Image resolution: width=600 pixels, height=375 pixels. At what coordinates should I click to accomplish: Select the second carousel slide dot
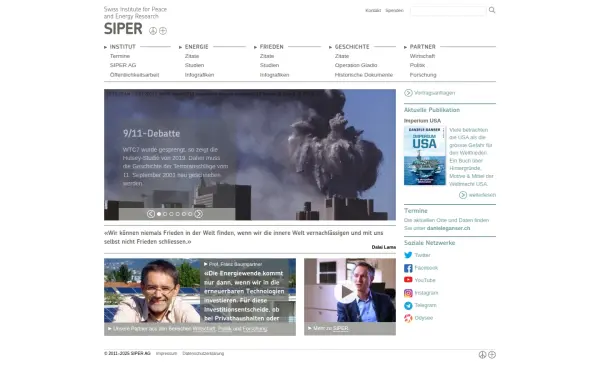click(x=165, y=214)
